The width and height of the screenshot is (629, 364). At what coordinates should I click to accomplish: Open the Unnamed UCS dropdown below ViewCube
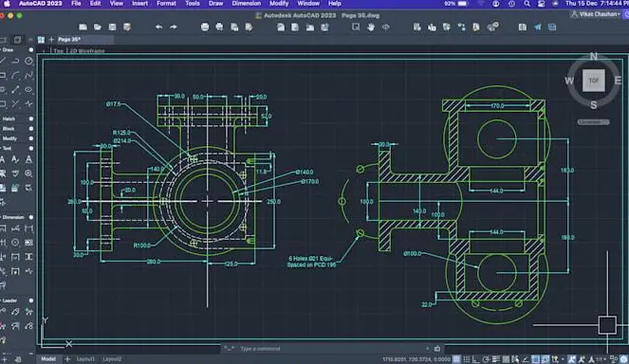594,122
